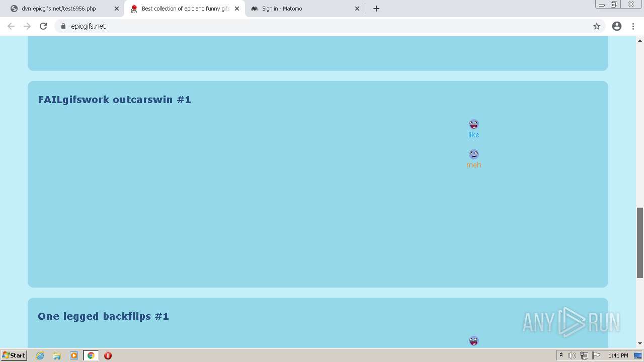Click the show desktop button
The height and width of the screenshot is (362, 644).
[x=638, y=355]
